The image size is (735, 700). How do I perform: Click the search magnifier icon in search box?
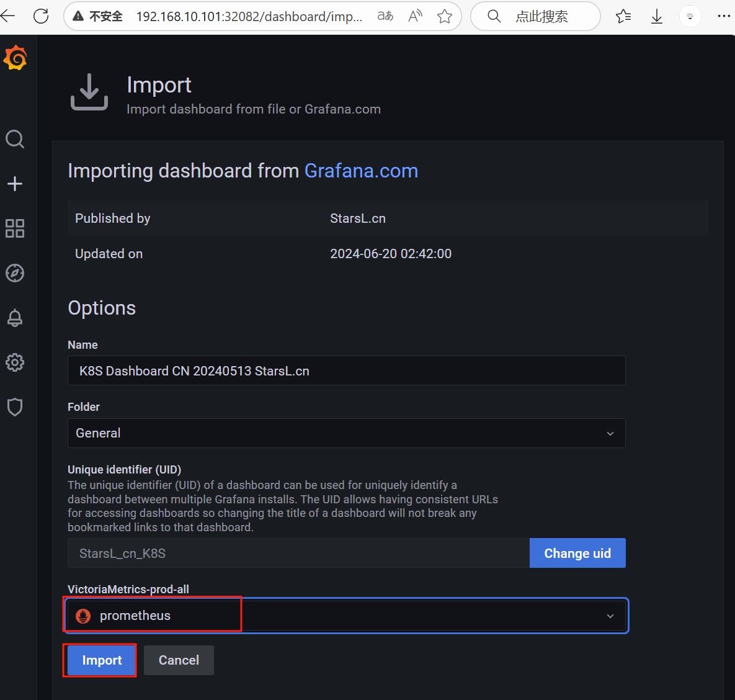(494, 16)
